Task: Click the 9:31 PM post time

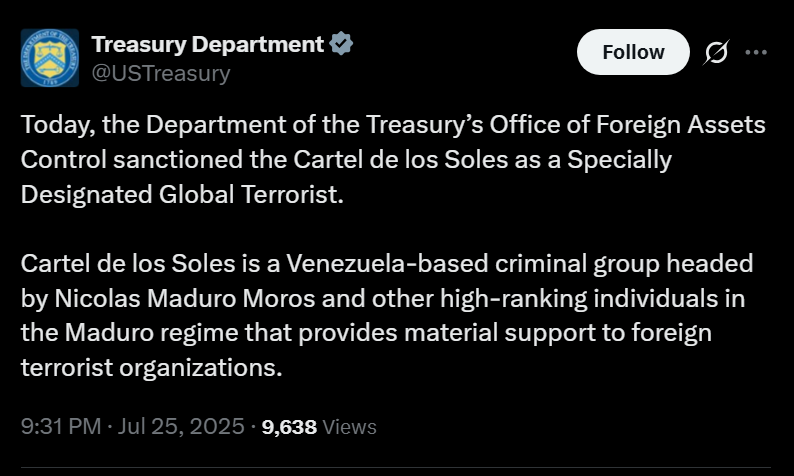Action: [x=61, y=426]
